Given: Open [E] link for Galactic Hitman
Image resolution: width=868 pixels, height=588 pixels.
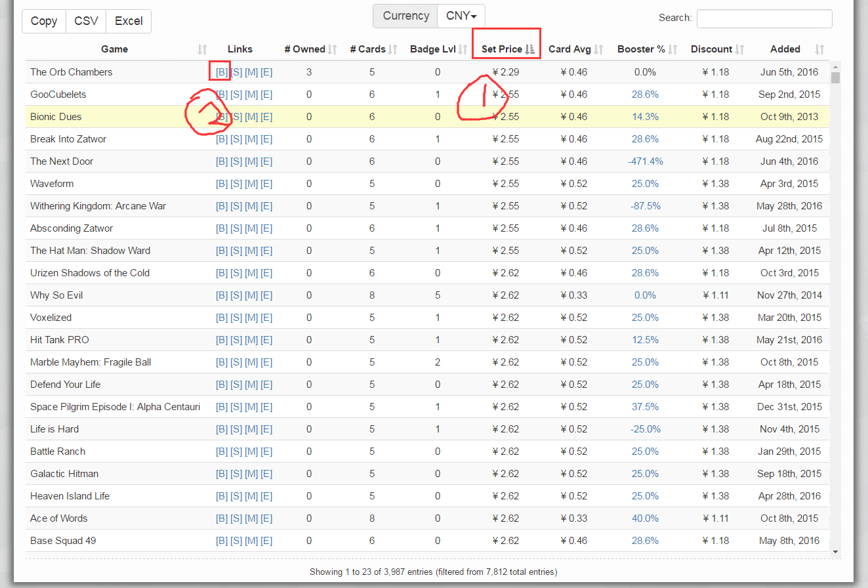Looking at the screenshot, I should pyautogui.click(x=266, y=474).
